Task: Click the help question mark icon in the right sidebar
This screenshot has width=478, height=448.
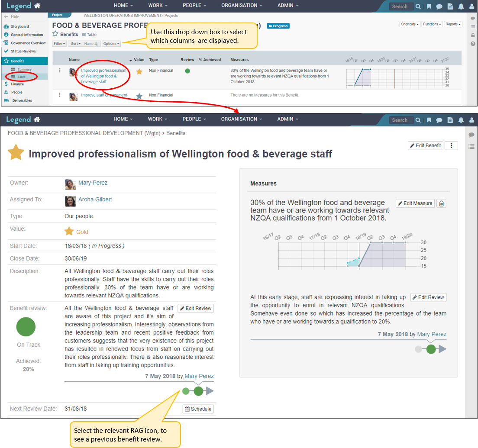Action: tap(473, 44)
